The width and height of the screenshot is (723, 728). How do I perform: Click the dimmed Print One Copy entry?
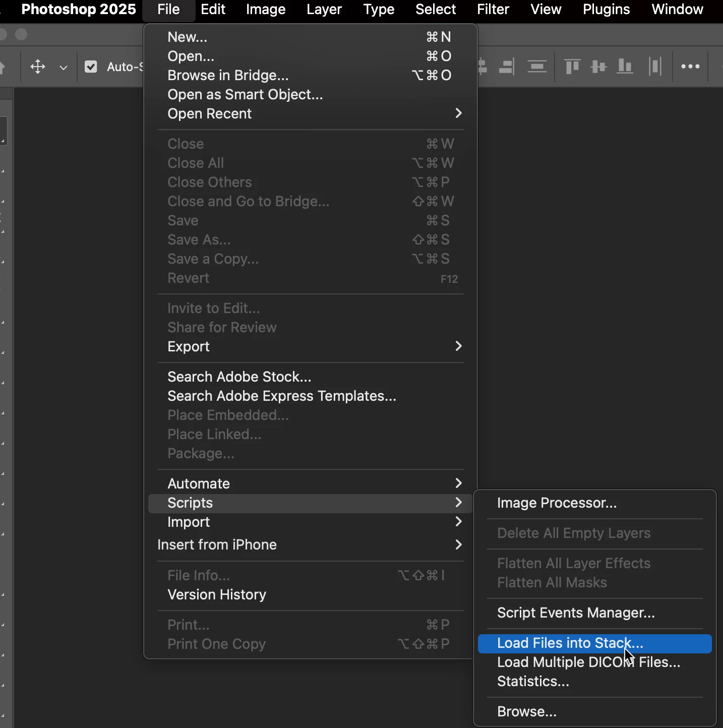coord(310,644)
